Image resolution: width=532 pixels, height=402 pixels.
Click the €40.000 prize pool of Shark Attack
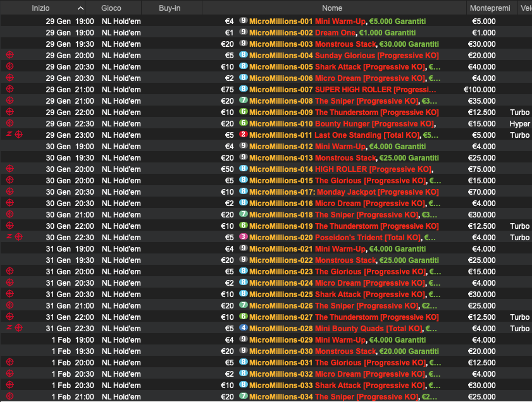pos(482,67)
